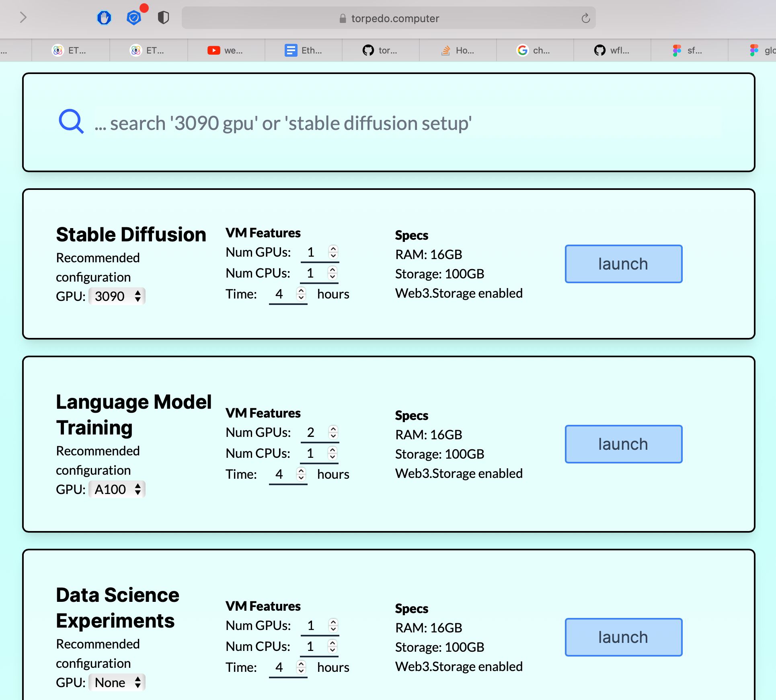This screenshot has width=776, height=700.
Task: Click Language Model Training Num GPUs stepper
Action: point(333,432)
